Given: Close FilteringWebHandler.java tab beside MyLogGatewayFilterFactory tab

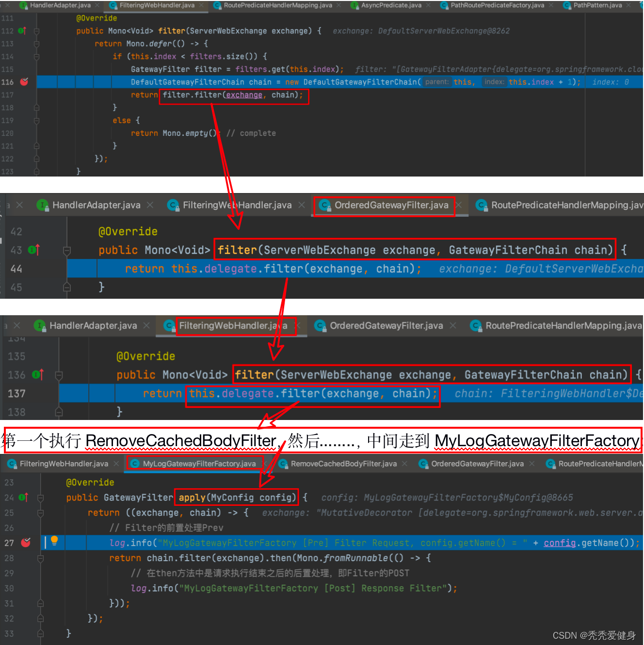Looking at the screenshot, I should click(x=116, y=464).
